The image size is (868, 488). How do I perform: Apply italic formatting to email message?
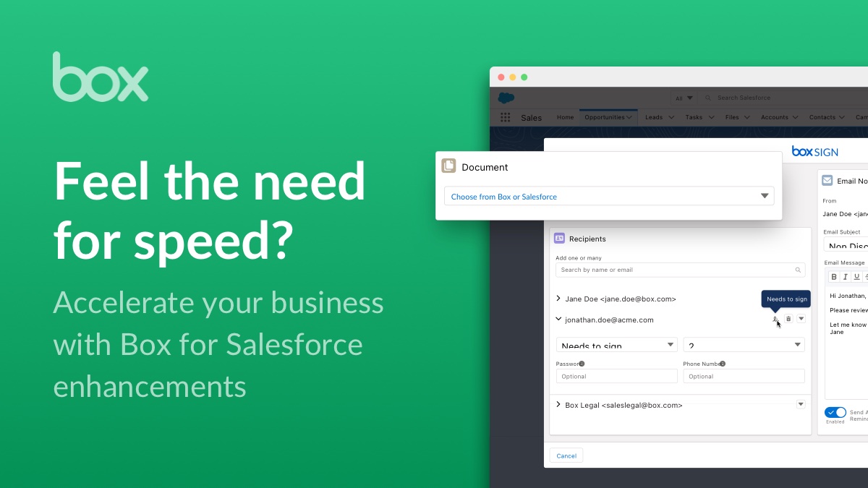[x=844, y=276]
